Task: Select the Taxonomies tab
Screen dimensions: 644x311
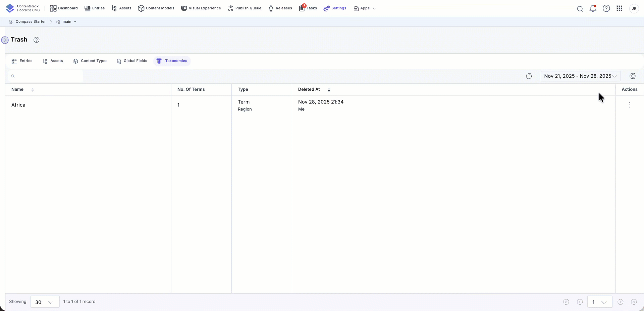Action: [172, 61]
